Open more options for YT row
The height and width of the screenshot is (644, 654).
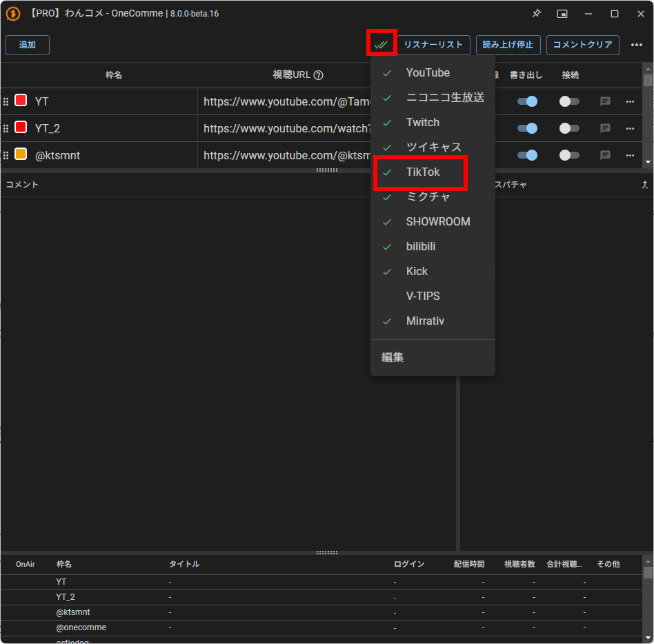[x=631, y=101]
